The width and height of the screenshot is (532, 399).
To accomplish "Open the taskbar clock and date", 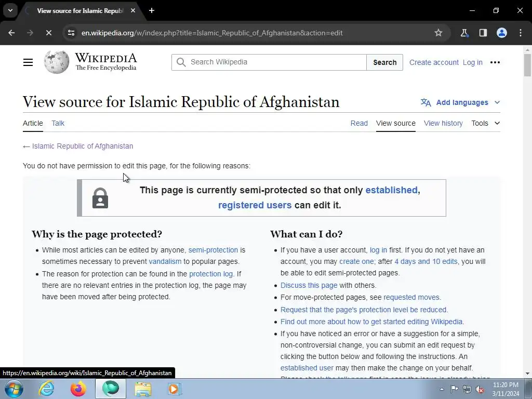I will tap(506, 389).
